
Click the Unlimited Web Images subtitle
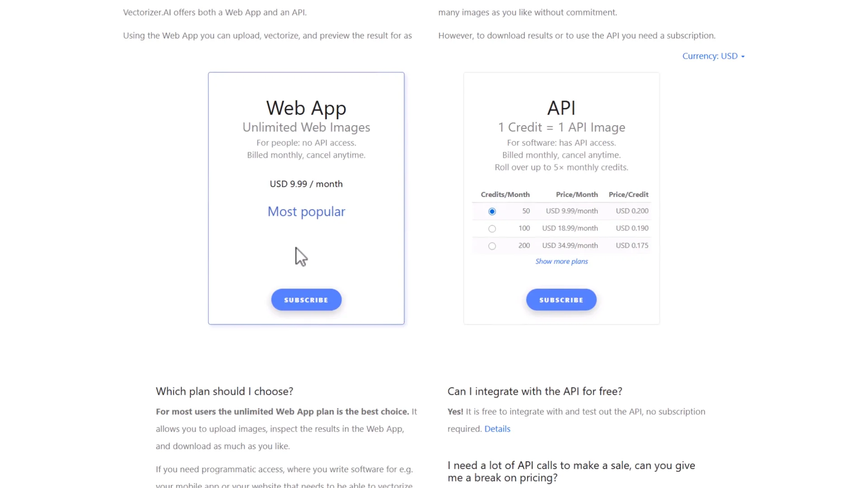306,127
